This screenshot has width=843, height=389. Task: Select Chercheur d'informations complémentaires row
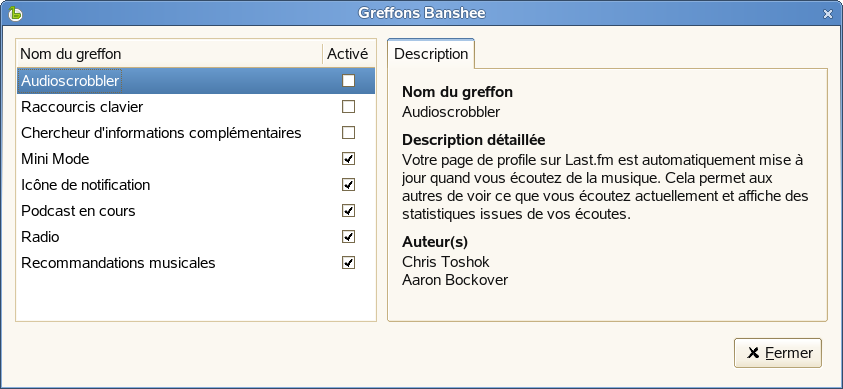(x=196, y=132)
